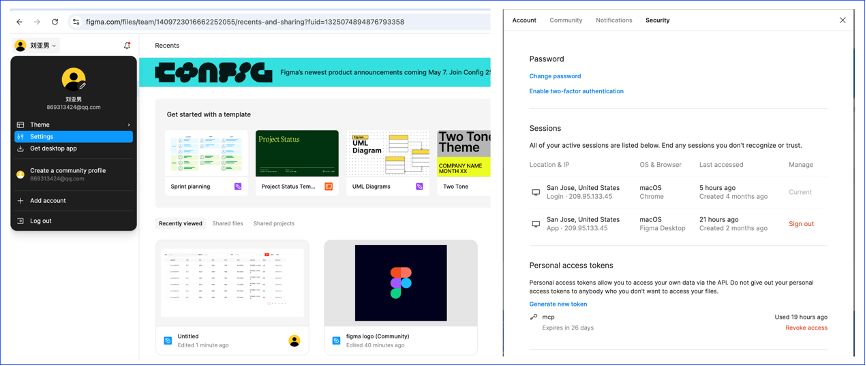
Task: Click the file type icon beside Untitled
Action: point(168,341)
